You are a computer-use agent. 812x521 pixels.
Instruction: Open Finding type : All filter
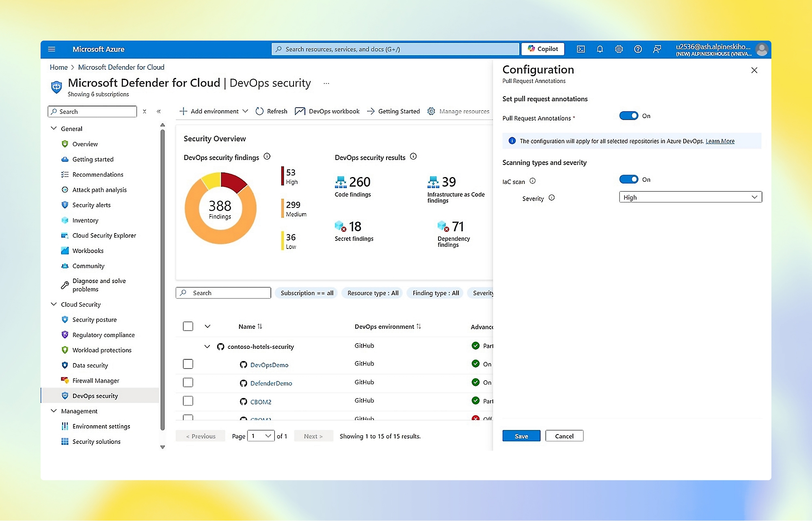point(436,293)
